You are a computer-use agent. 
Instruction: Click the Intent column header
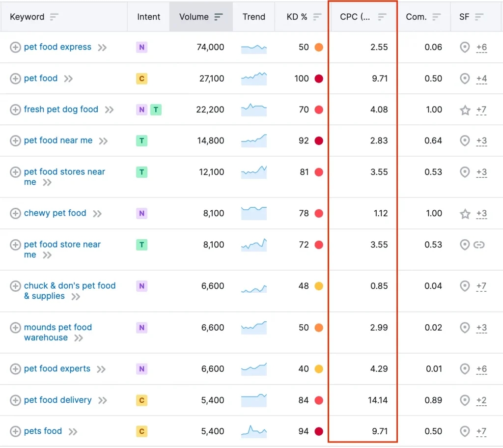[148, 17]
